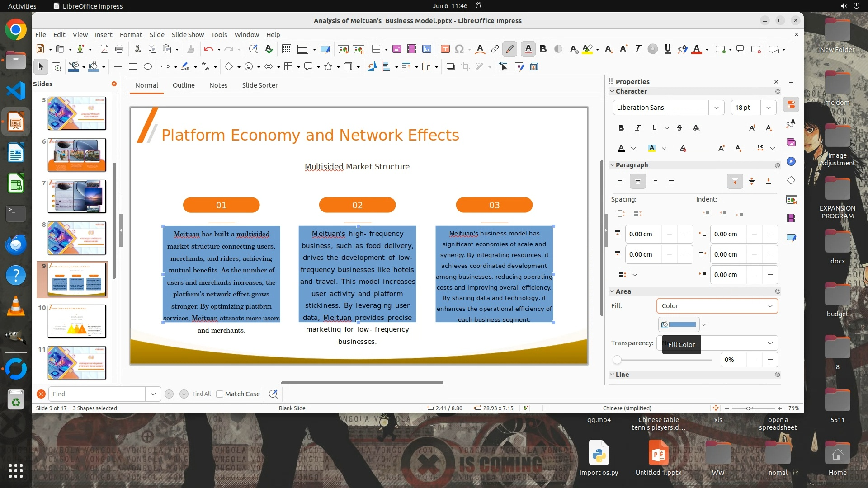
Task: Select the Ellipse drawing tool
Action: click(x=148, y=67)
